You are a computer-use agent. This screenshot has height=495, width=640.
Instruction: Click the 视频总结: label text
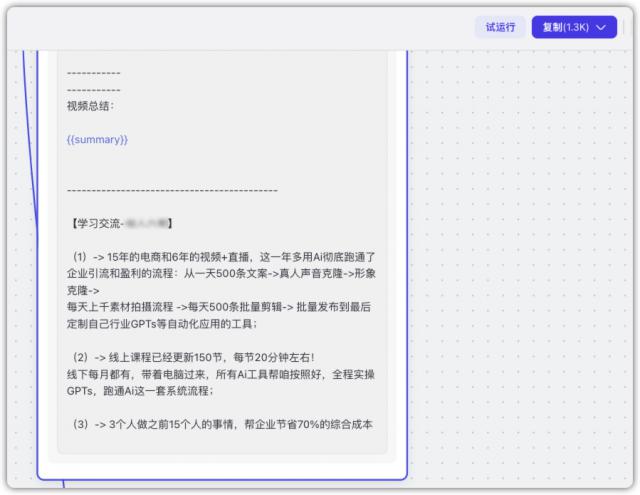click(90, 105)
